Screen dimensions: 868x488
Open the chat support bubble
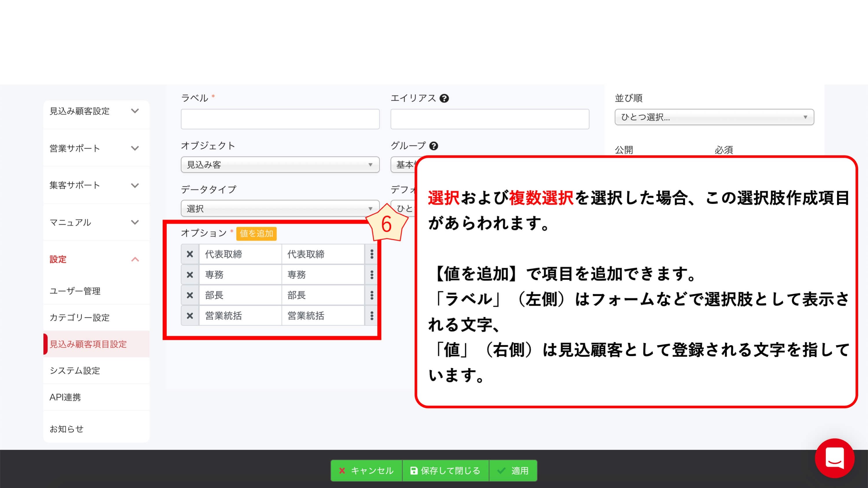(834, 458)
